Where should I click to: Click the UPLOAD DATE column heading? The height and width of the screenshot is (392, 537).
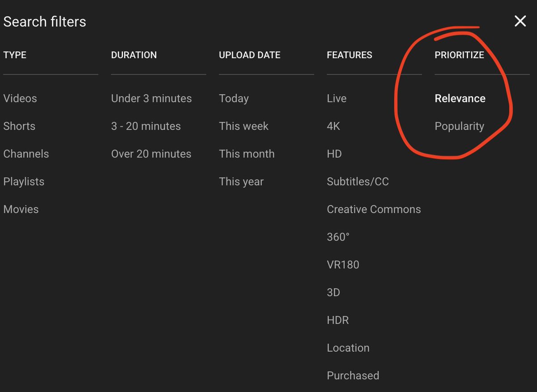pos(250,55)
